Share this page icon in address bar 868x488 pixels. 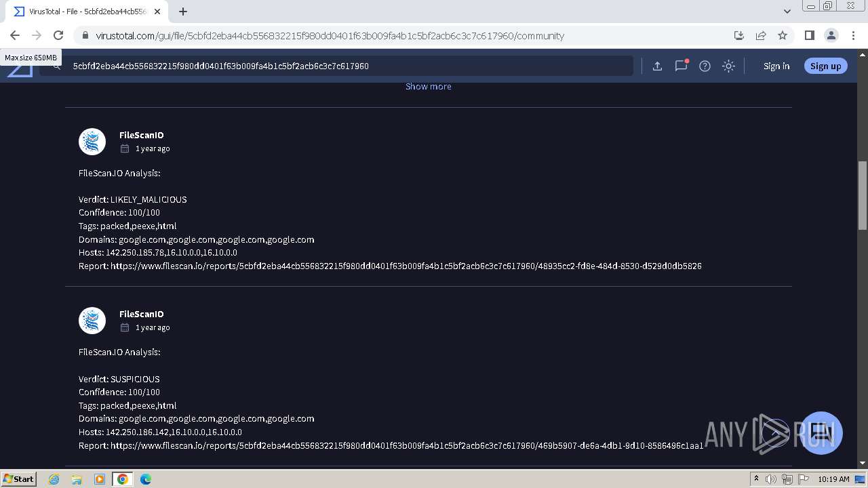[761, 35]
